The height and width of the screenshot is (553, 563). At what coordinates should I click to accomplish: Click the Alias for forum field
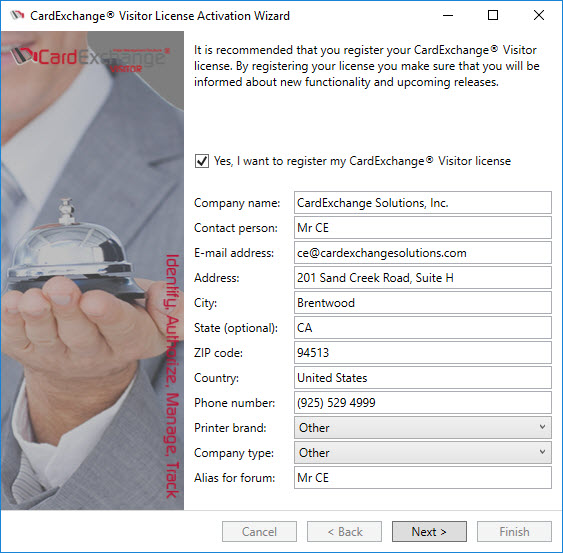(423, 478)
